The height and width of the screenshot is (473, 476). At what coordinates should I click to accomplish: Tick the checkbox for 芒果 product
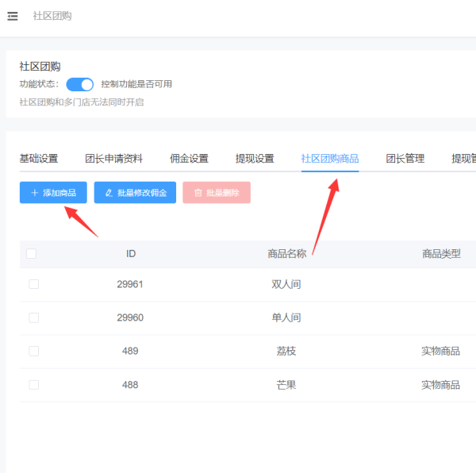click(33, 384)
